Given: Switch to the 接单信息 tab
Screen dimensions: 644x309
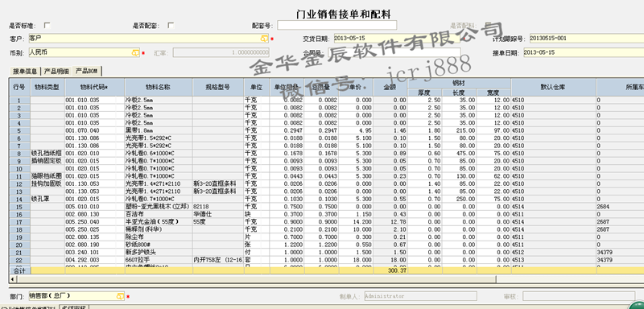Looking at the screenshot, I should click(x=25, y=71).
